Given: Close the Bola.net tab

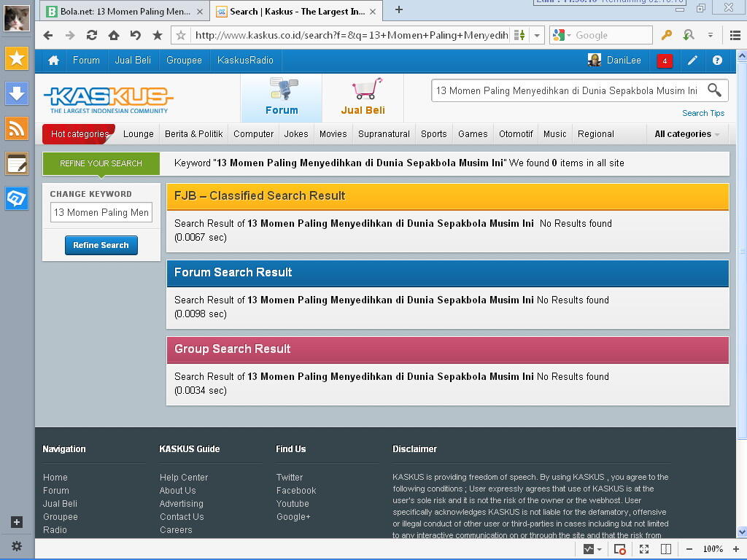Looking at the screenshot, I should (200, 12).
